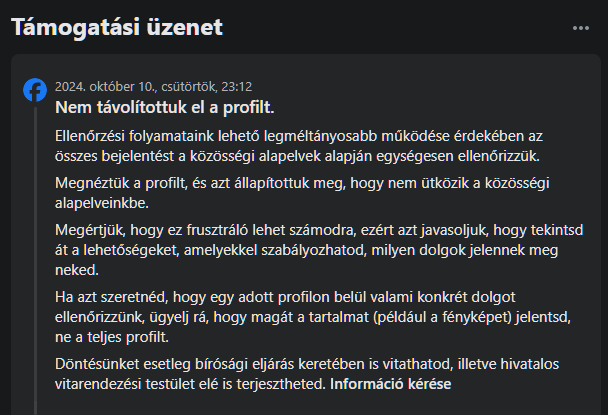Click the words egységesen ellenőrizzük
Screen dimensions: 608x415
472,155
